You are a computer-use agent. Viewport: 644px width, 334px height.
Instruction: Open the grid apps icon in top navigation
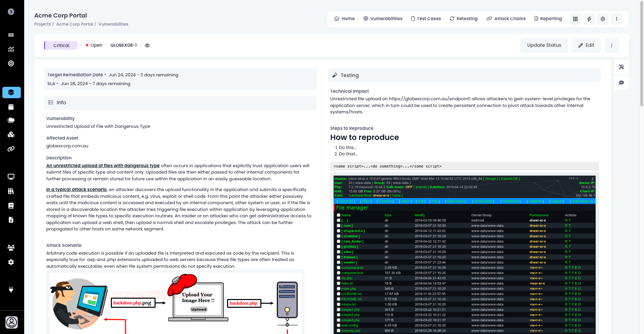click(x=575, y=19)
